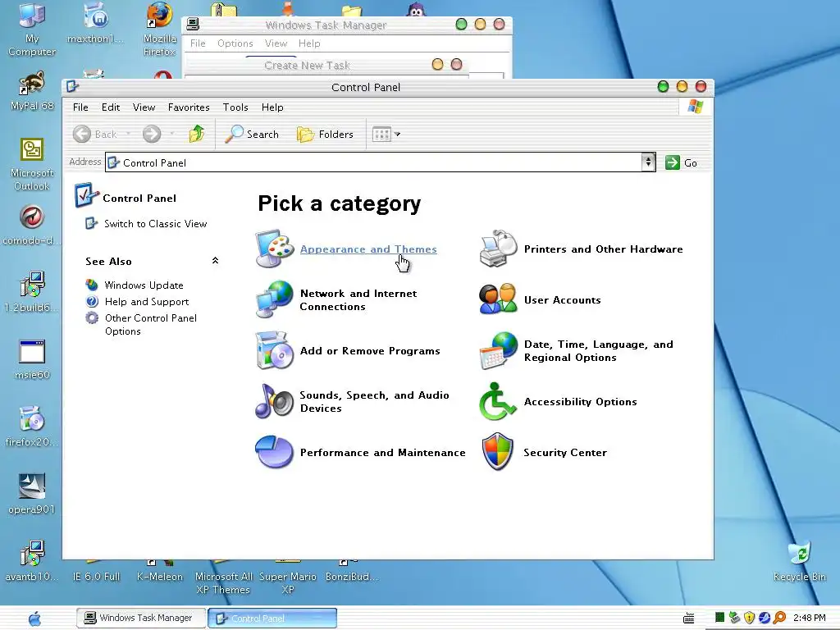This screenshot has height=630, width=840.
Task: Open Date, Time, Language regional icon
Action: 498,350
